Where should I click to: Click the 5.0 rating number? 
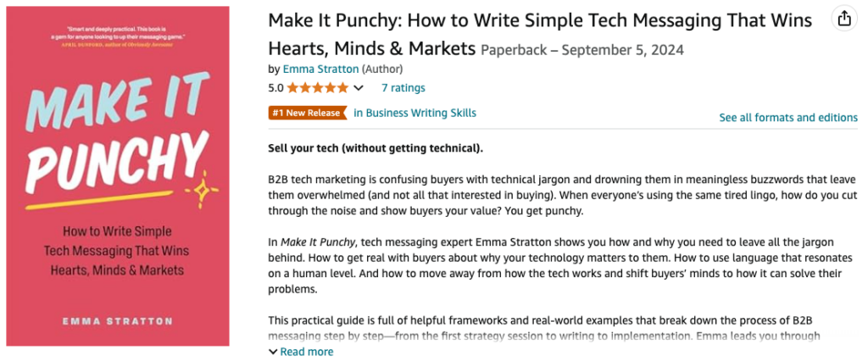click(275, 87)
